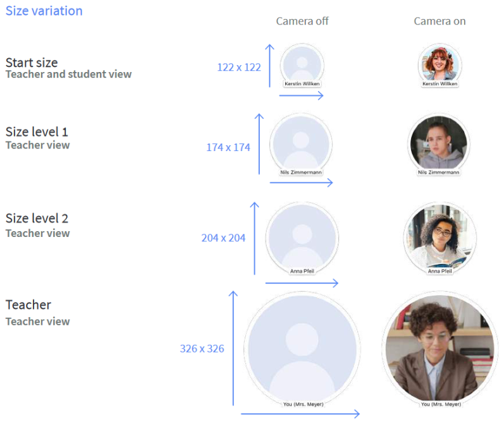The height and width of the screenshot is (422, 504).
Task: Click Kerstin Willken's camera-off avatar placeholder
Action: click(x=302, y=65)
